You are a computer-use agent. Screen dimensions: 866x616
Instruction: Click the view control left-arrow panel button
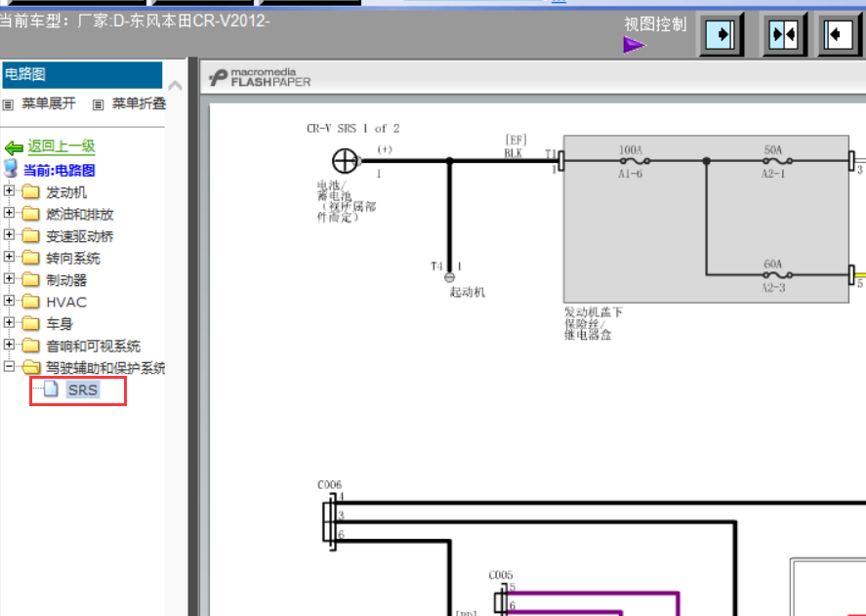tap(839, 34)
